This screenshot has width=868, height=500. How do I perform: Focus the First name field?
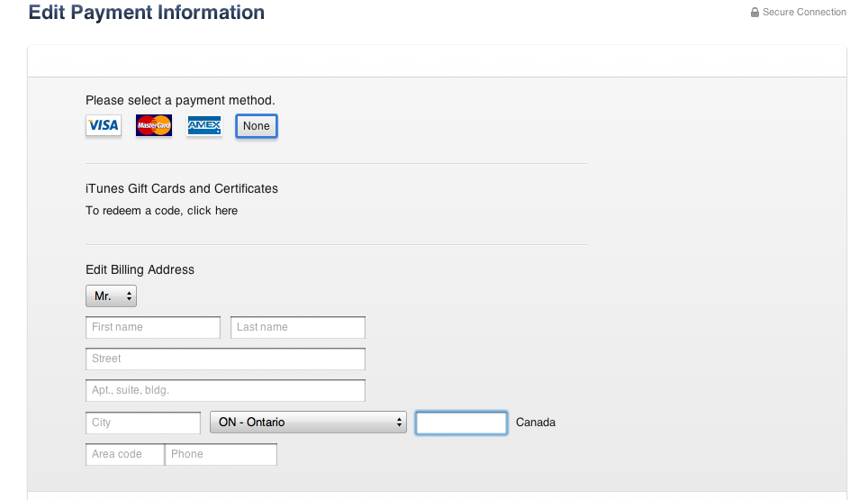click(x=153, y=327)
